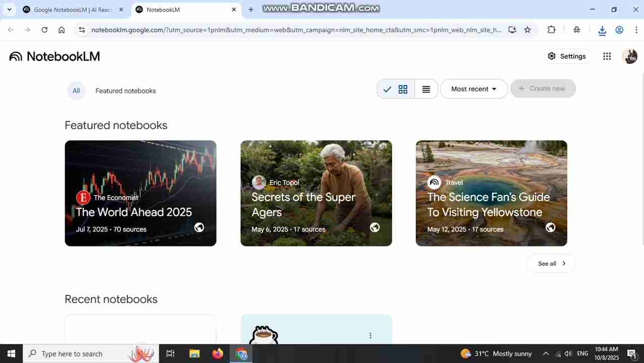The height and width of the screenshot is (363, 644).
Task: Open the clock showing 10:44 AM
Action: (x=606, y=353)
